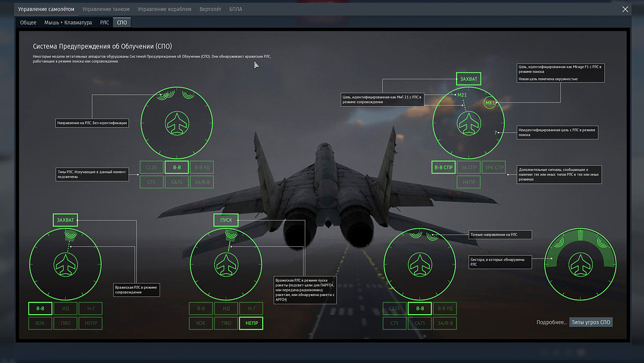Click the highlighted В-В СПР indicator
Viewport: 644px width, 363px height.
(x=444, y=168)
